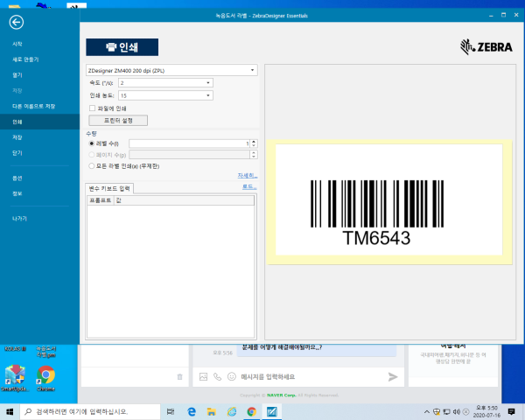Click the chat send arrow icon
This screenshot has height=420, width=525.
393,376
